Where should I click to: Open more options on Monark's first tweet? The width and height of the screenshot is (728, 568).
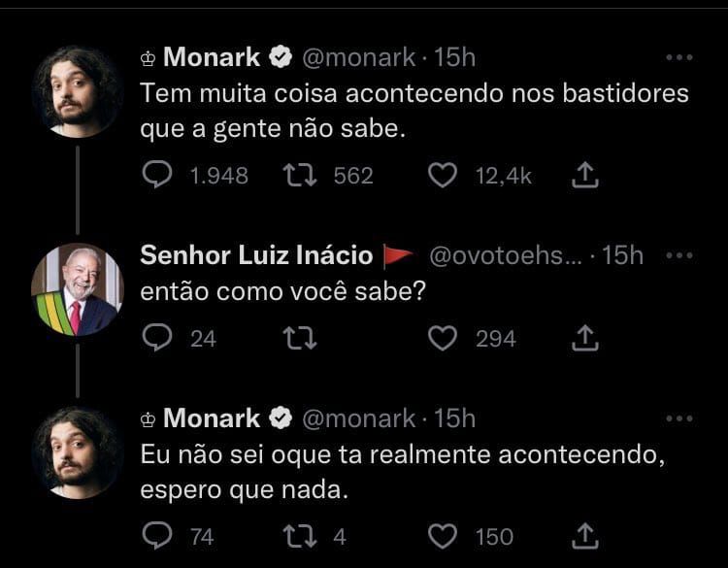(679, 57)
